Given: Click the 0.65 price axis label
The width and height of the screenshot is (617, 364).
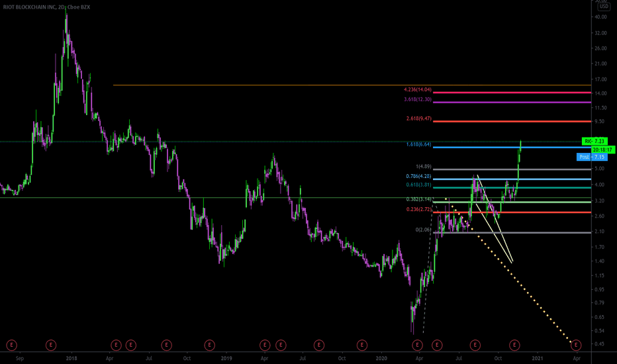Looking at the screenshot, I should point(599,317).
